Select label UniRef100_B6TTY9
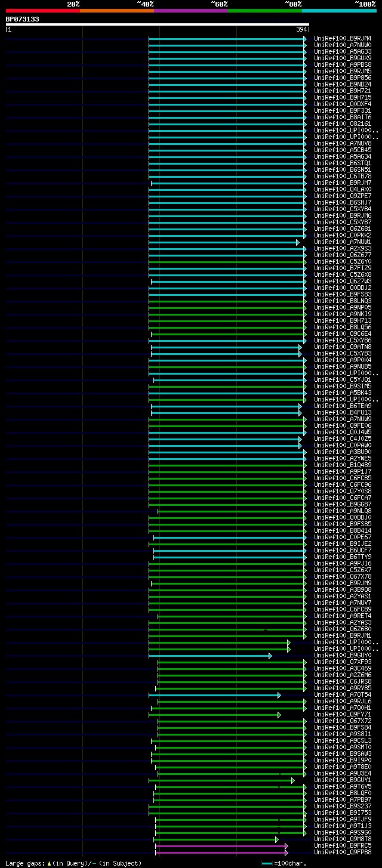Viewport: 382px width, 868px height. (343, 557)
